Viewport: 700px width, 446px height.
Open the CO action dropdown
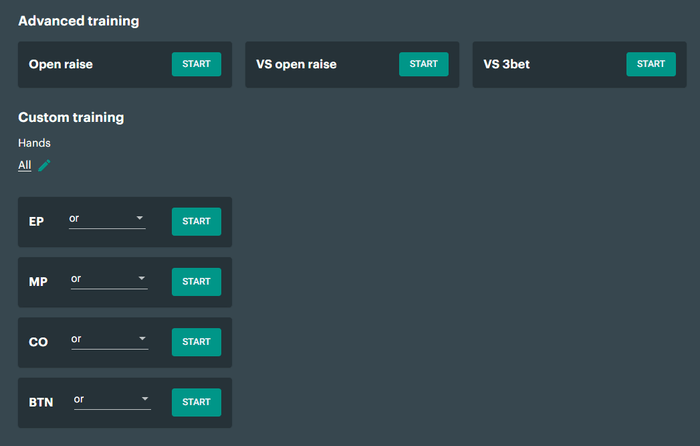[109, 340]
